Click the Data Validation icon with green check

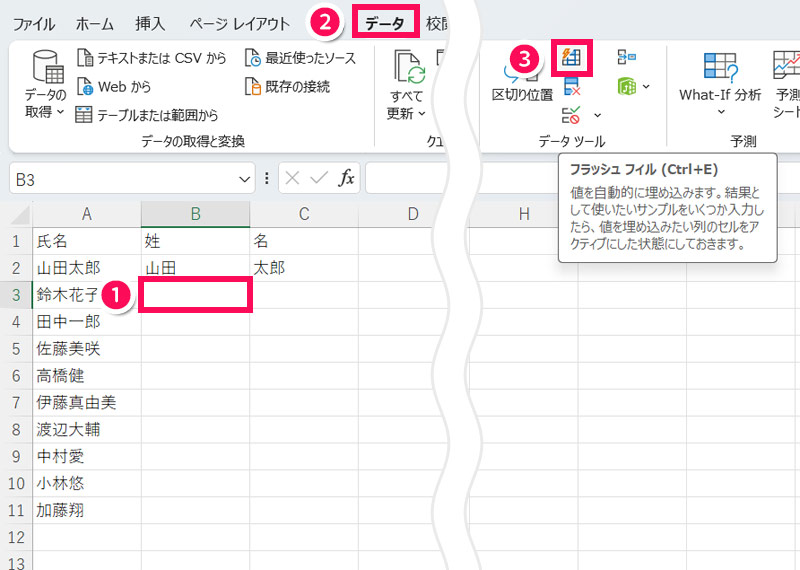[571, 115]
